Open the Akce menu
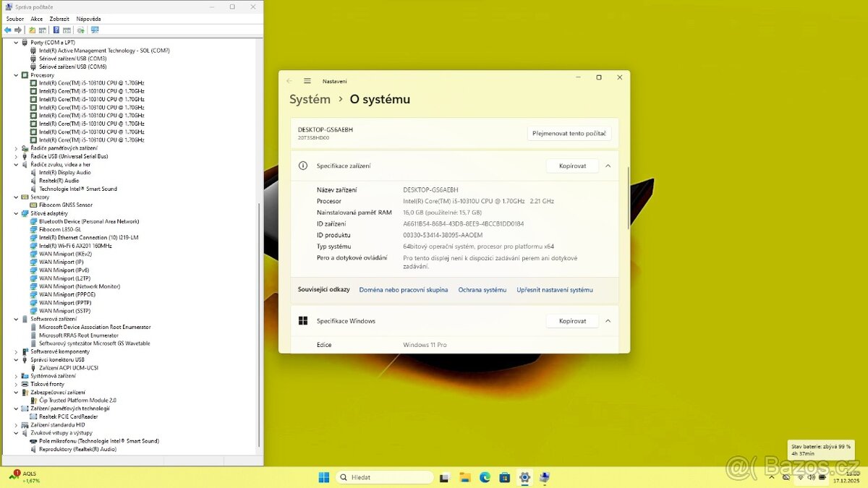Viewport: 868px width, 488px height. 36,18
